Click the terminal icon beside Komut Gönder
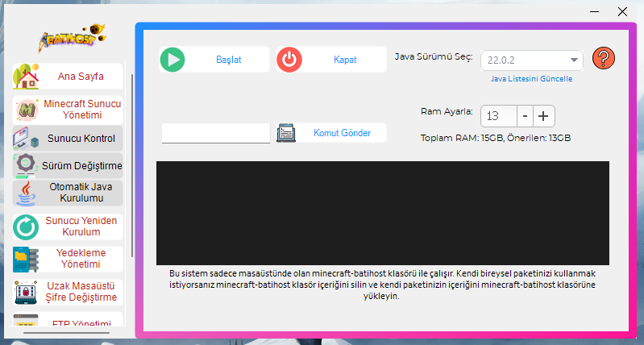This screenshot has height=345, width=644. click(286, 133)
